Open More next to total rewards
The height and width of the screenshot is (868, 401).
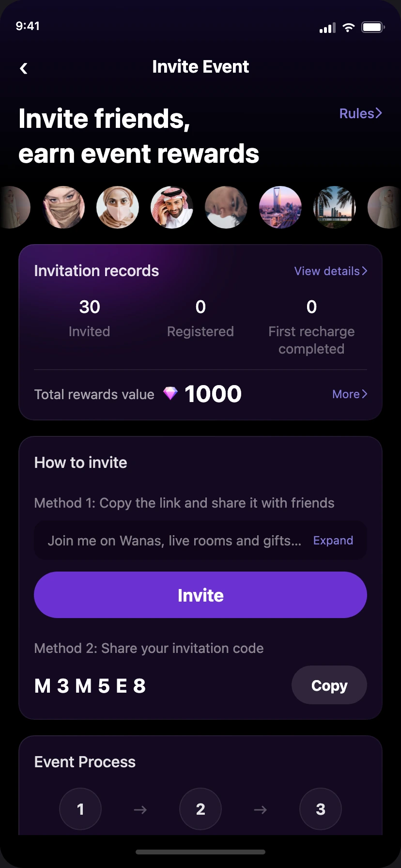350,394
